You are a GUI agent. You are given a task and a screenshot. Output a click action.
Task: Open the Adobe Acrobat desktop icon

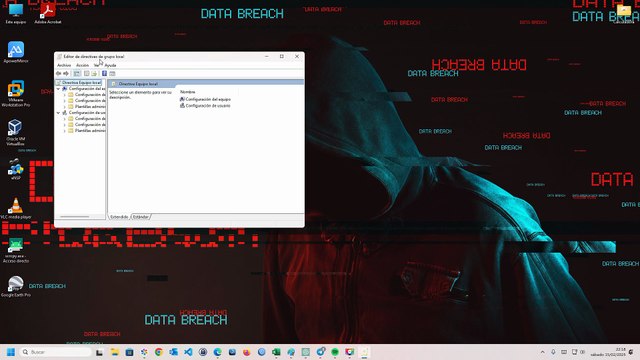point(48,13)
